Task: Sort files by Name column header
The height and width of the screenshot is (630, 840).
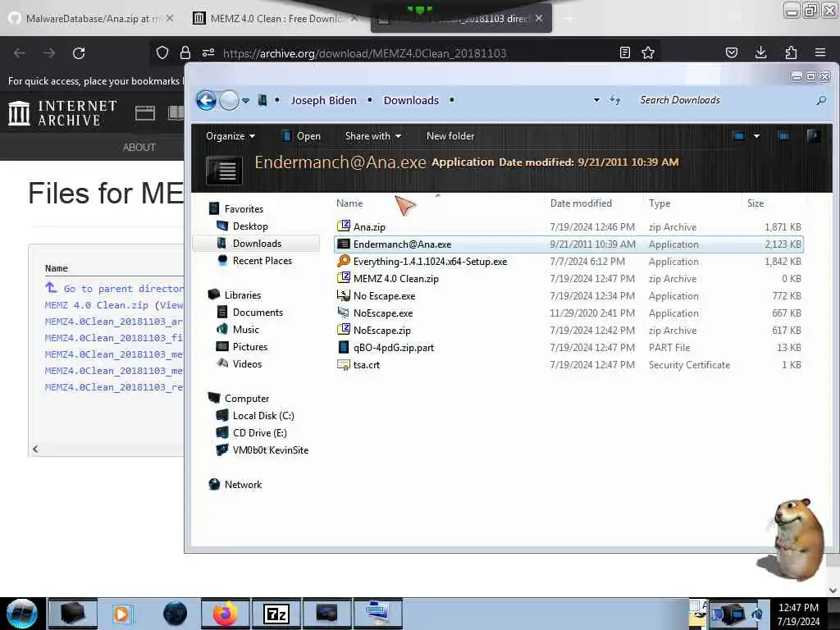Action: (349, 203)
